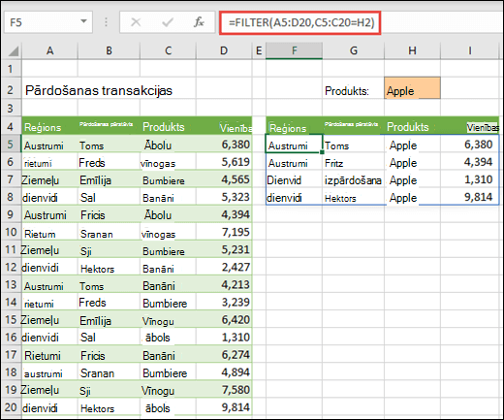This screenshot has height=420, width=504.
Task: Select row 1 header
Action: pyautogui.click(x=11, y=69)
